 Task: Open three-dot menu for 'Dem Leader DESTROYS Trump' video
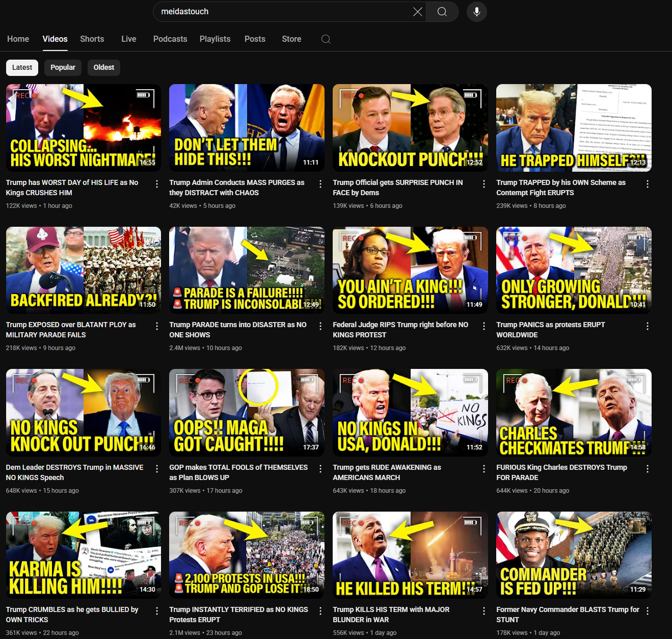(x=157, y=469)
